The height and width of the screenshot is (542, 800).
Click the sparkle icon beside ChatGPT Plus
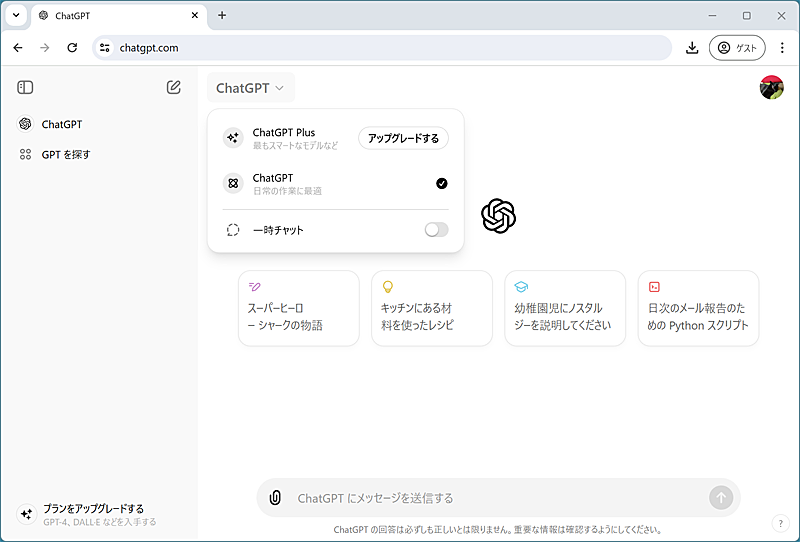pyautogui.click(x=233, y=138)
